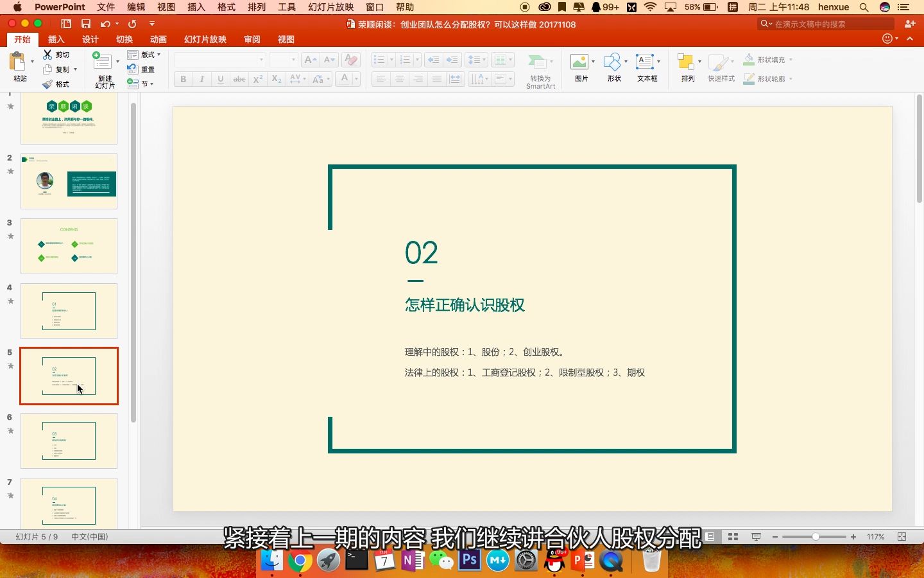Image resolution: width=924 pixels, height=578 pixels.
Task: Click the Align text right icon
Action: tap(418, 79)
